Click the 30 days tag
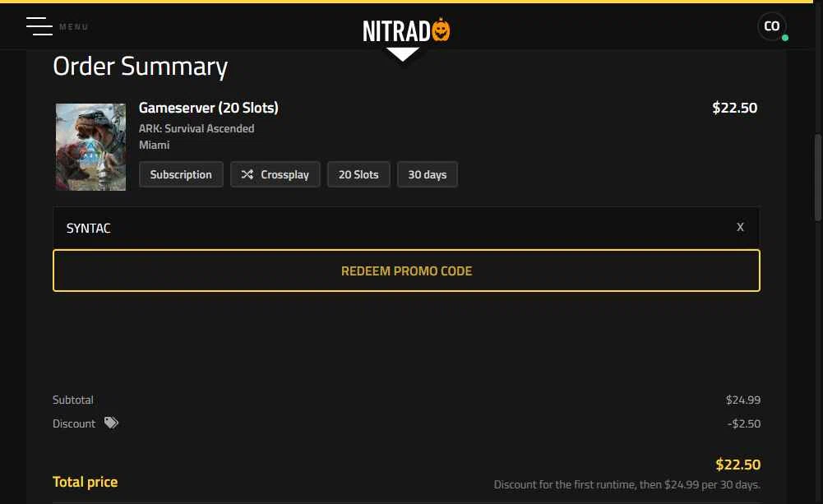This screenshot has width=823, height=504. pyautogui.click(x=428, y=174)
